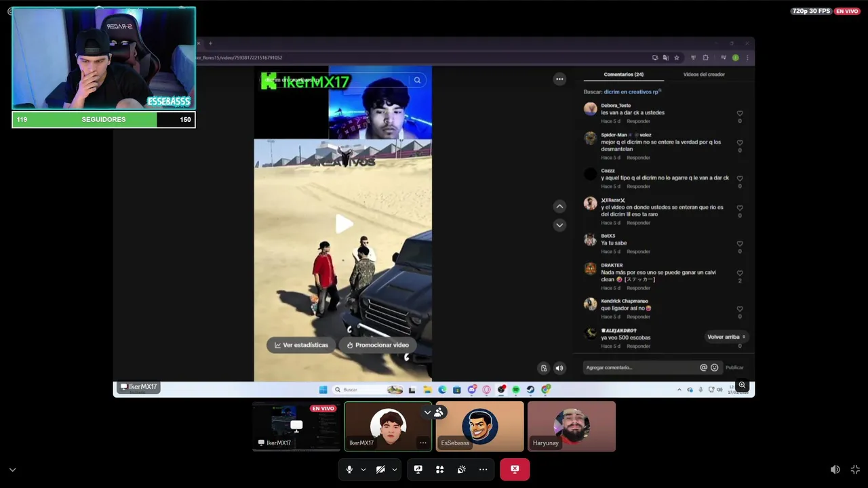
Task: Open the soundboard panel
Action: pos(461,469)
